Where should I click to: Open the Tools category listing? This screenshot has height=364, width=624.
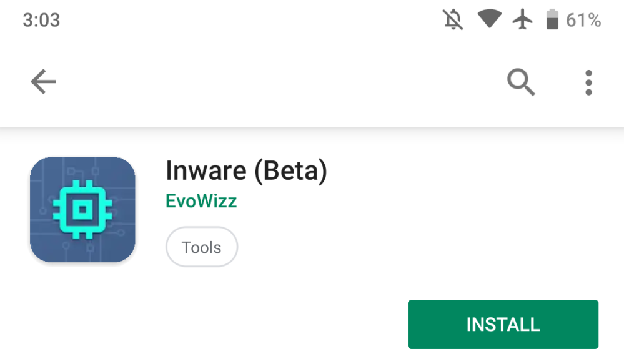tap(201, 247)
